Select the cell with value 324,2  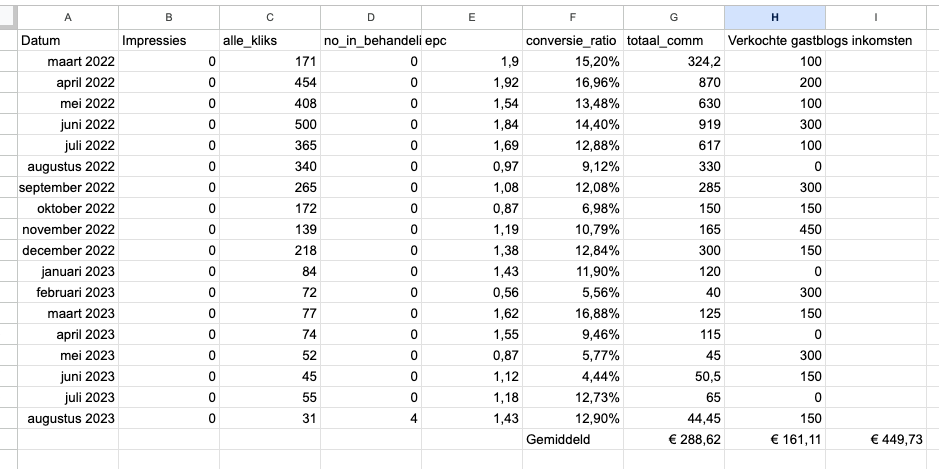[674, 61]
